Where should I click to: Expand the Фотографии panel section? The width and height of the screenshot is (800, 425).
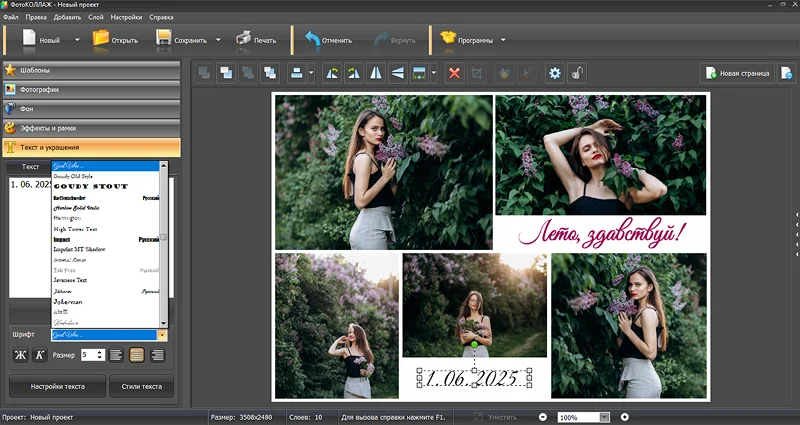pyautogui.click(x=91, y=90)
